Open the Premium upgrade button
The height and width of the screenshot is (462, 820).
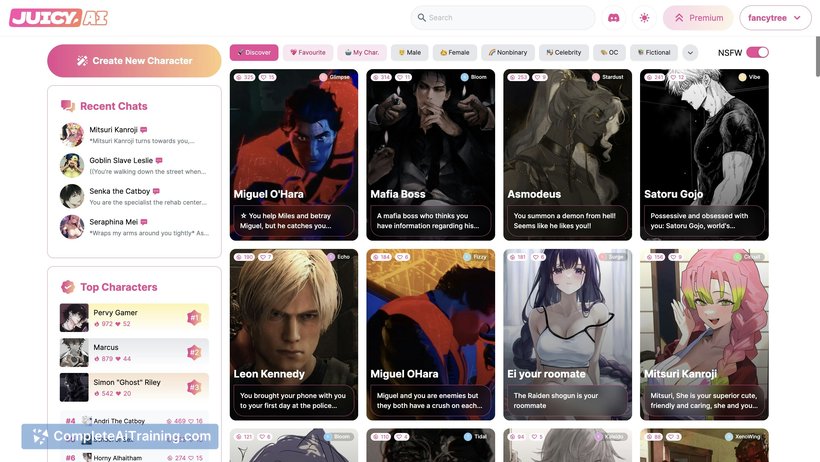[698, 18]
